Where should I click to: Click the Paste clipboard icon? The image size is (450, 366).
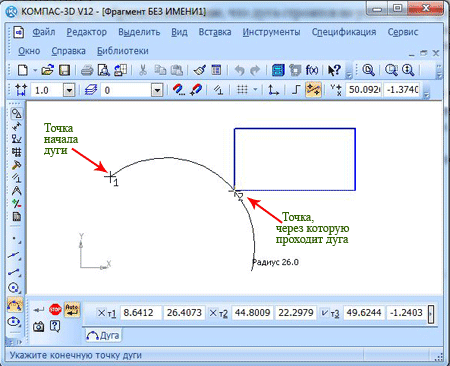177,70
